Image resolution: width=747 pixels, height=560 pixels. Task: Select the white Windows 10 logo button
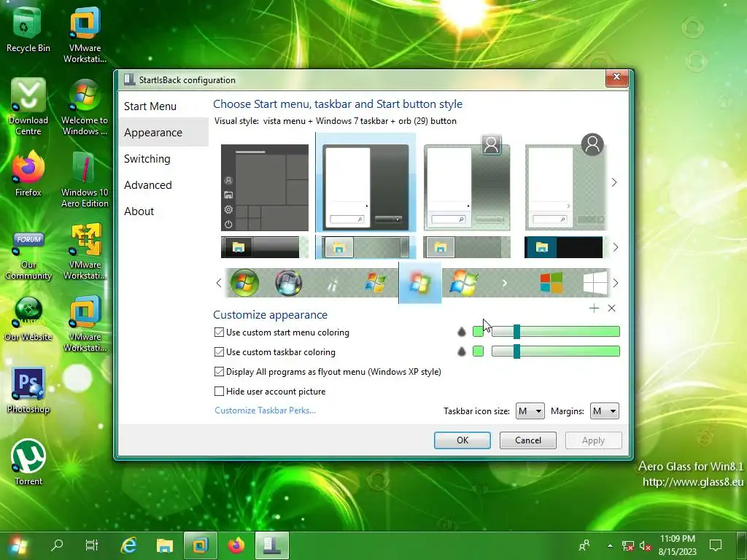pyautogui.click(x=595, y=283)
